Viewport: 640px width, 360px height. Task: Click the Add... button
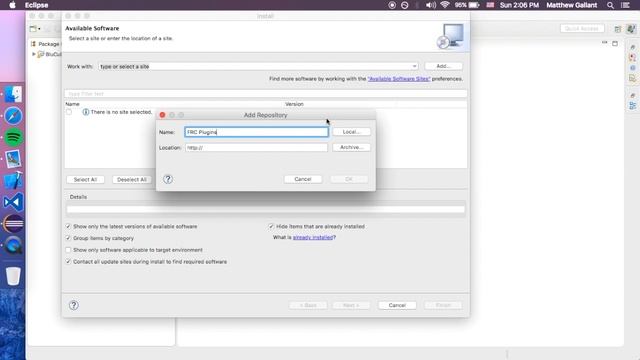443,66
